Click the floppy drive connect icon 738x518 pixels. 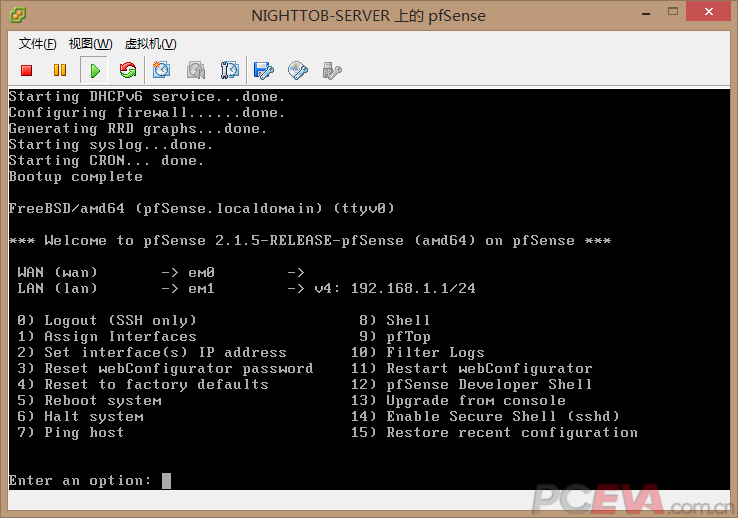pos(264,70)
